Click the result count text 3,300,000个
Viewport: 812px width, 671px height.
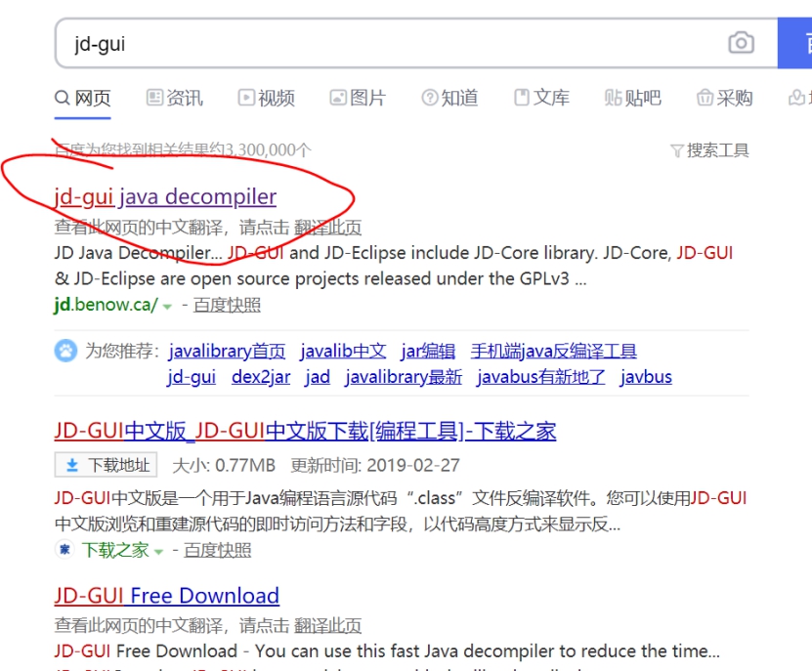[267, 150]
